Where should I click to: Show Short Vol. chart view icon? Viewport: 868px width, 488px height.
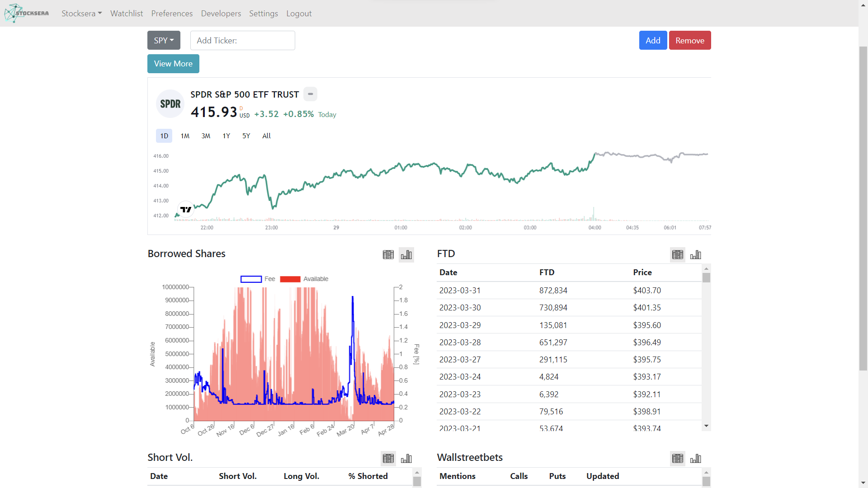[x=406, y=459]
